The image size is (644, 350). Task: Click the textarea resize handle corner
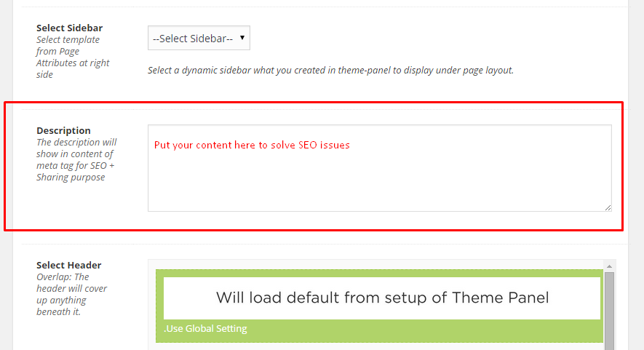[x=608, y=208]
